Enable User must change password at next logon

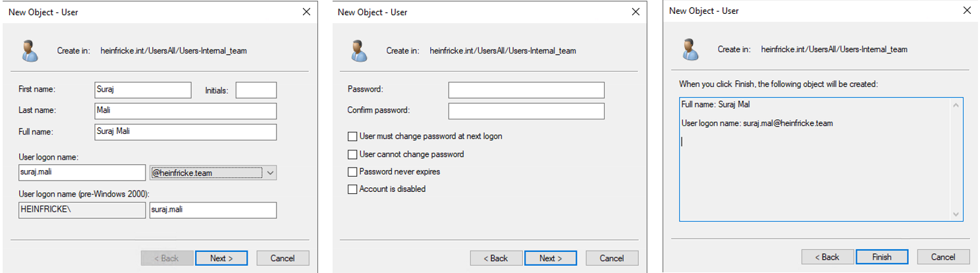click(352, 136)
